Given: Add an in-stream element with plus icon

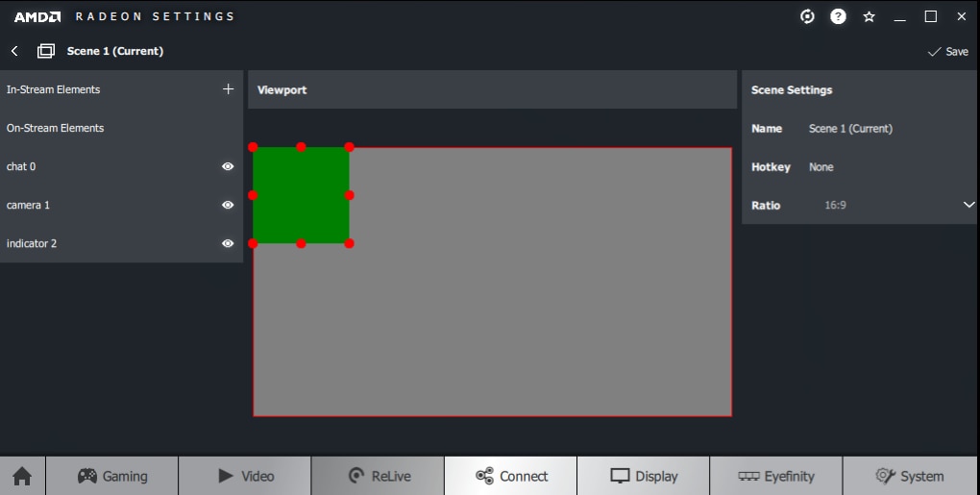Looking at the screenshot, I should (228, 89).
